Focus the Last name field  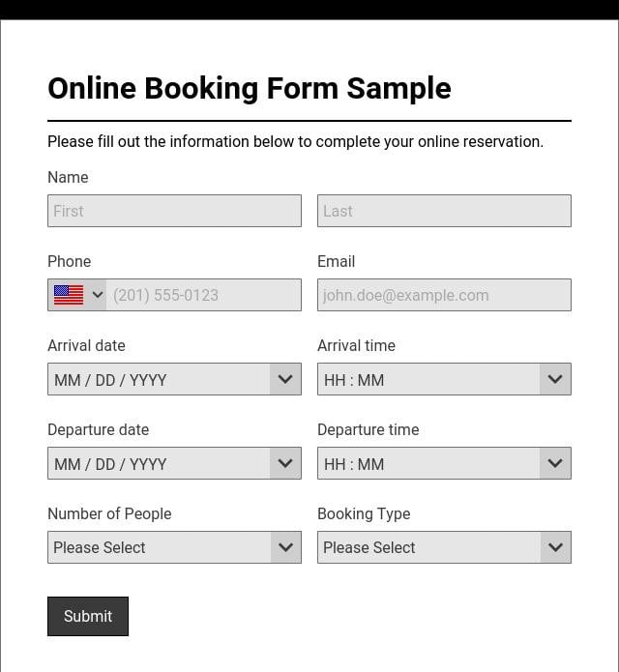coord(444,211)
